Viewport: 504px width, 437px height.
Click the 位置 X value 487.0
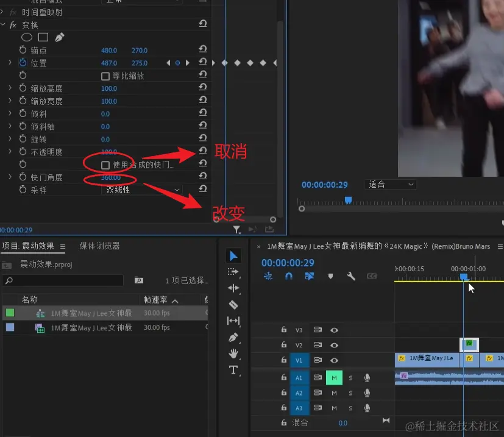[x=109, y=63]
